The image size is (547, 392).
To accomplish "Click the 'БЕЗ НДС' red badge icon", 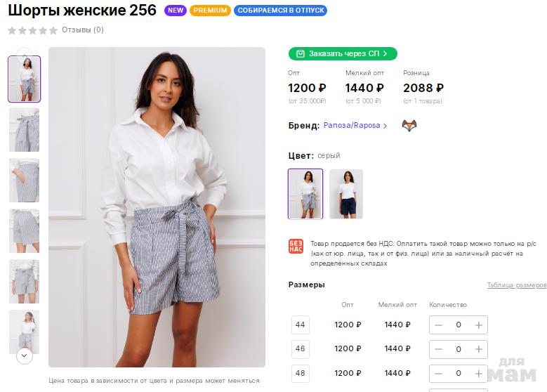I will click(296, 247).
